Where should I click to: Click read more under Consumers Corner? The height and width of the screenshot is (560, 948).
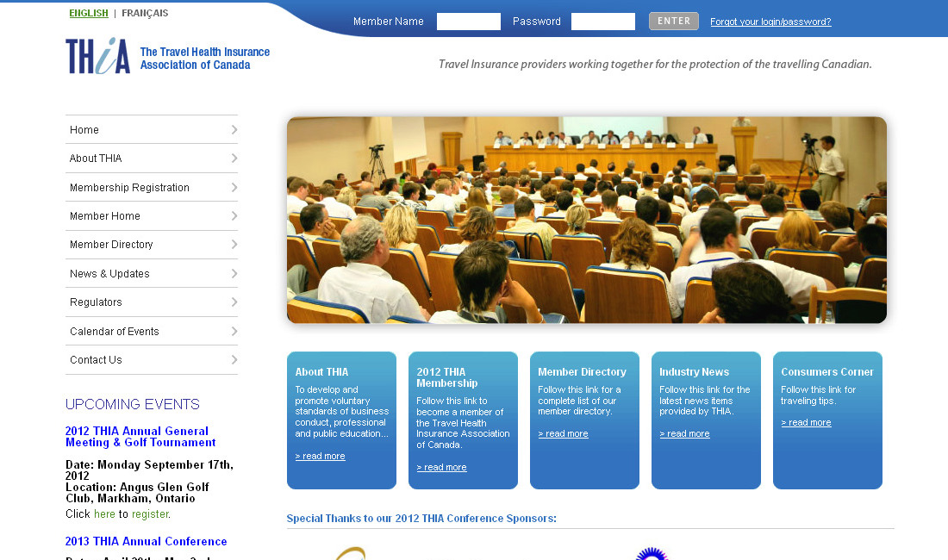point(806,422)
